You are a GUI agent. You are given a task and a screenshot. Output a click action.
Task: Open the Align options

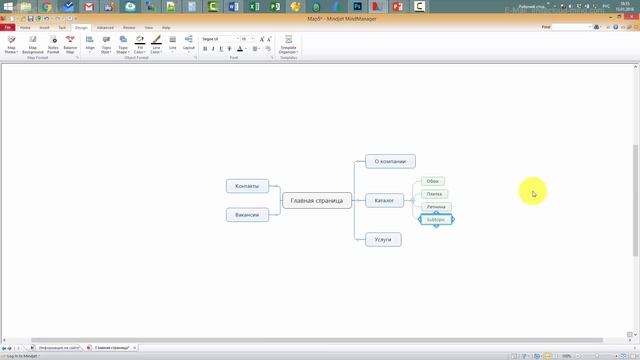(x=90, y=44)
